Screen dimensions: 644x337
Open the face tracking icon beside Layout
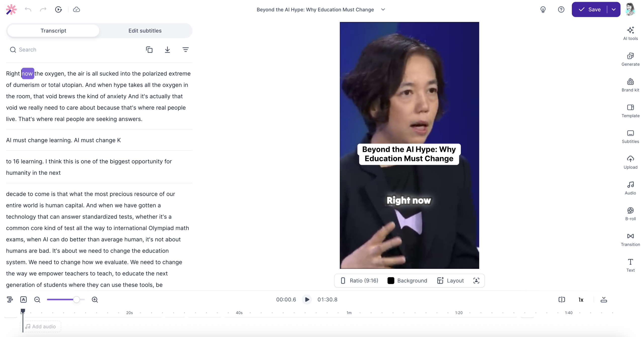[476, 280]
